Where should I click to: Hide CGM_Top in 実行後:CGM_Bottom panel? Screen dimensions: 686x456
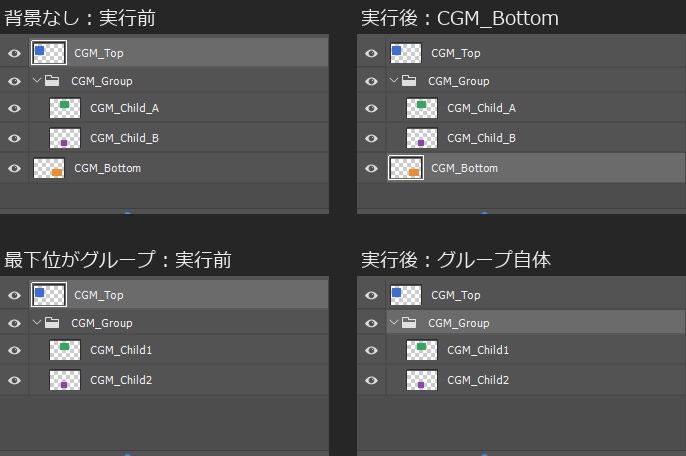coord(371,53)
